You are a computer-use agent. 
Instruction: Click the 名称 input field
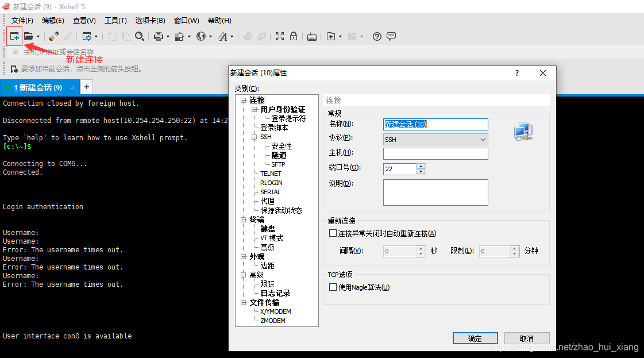point(435,124)
